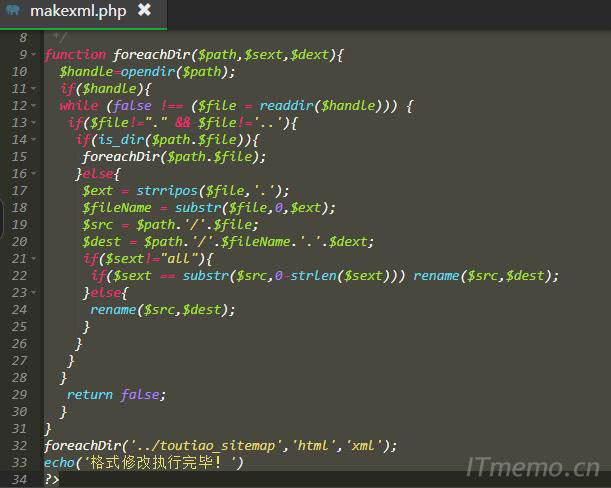Click 'is_dir' on line 14

pyautogui.click(x=121, y=140)
